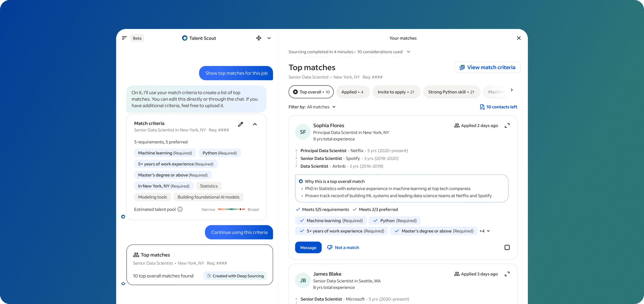Open James Blake's expand profile icon
644x304 pixels.
507,274
